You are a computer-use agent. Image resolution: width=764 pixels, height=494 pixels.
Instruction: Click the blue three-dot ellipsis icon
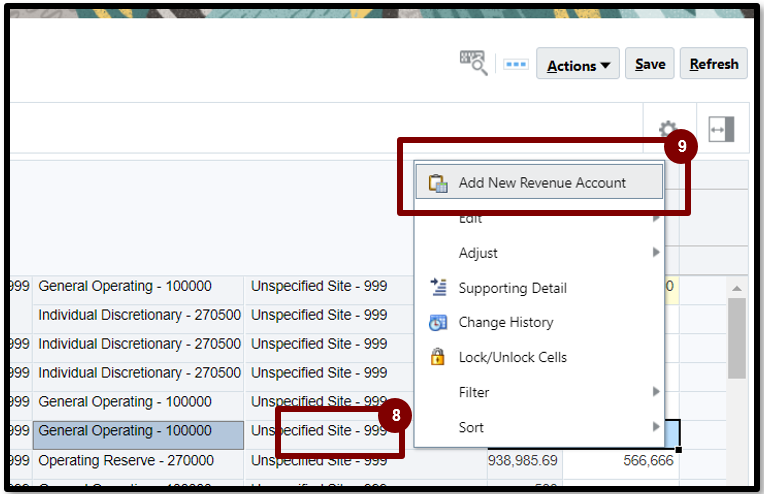click(516, 64)
